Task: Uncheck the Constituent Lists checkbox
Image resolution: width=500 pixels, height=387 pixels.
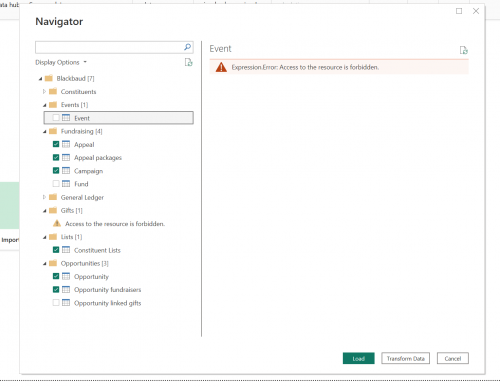Action: pos(56,250)
